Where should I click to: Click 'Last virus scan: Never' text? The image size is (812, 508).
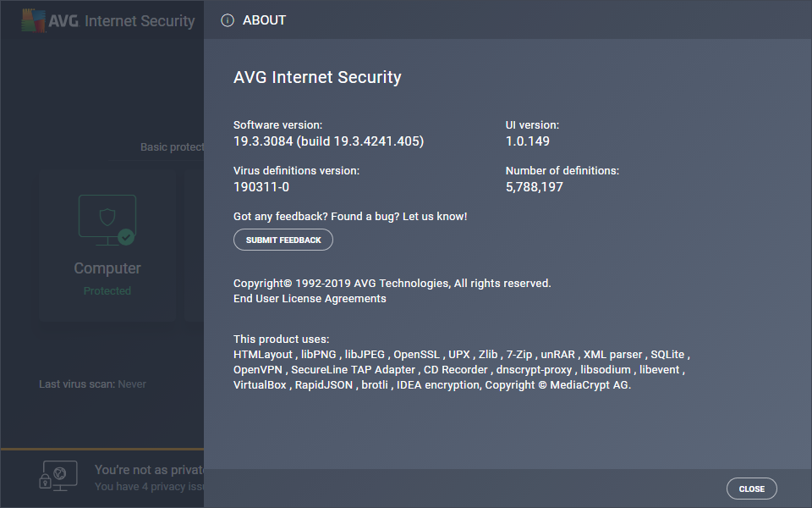click(92, 384)
